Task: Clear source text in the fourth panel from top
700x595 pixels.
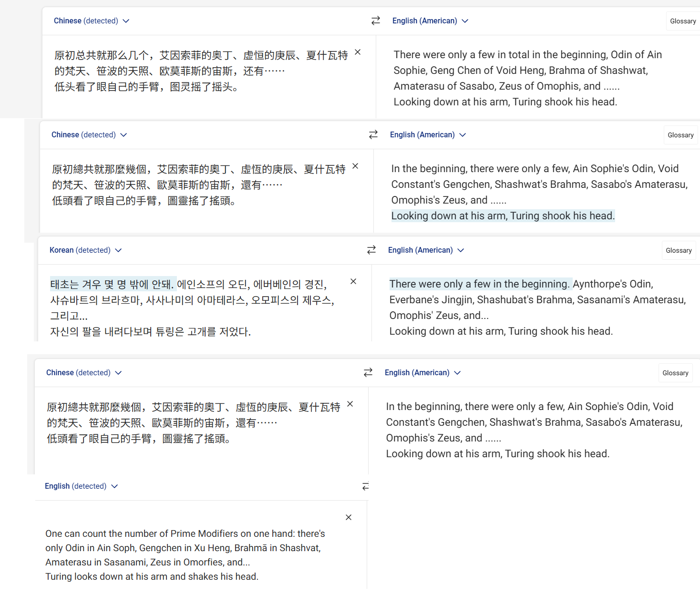Action: pos(350,404)
